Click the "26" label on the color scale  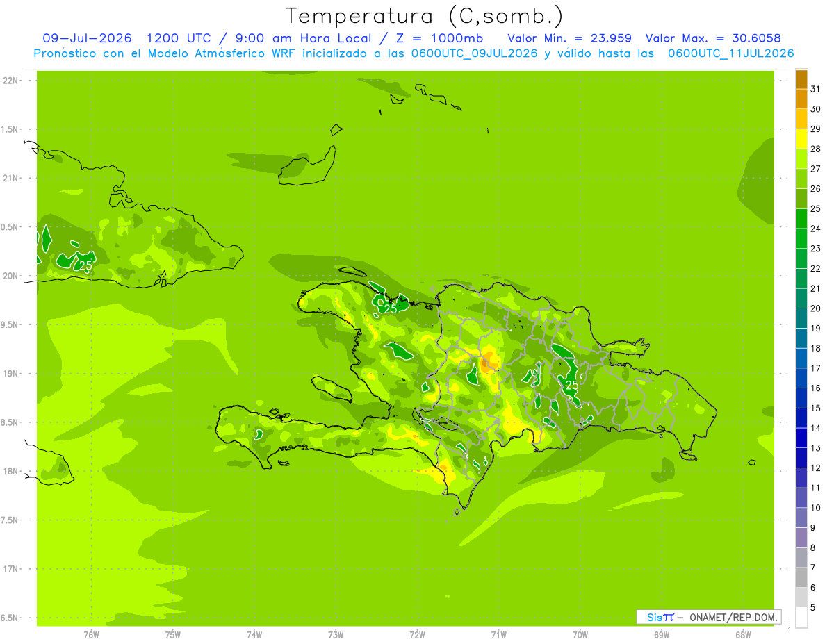(815, 189)
